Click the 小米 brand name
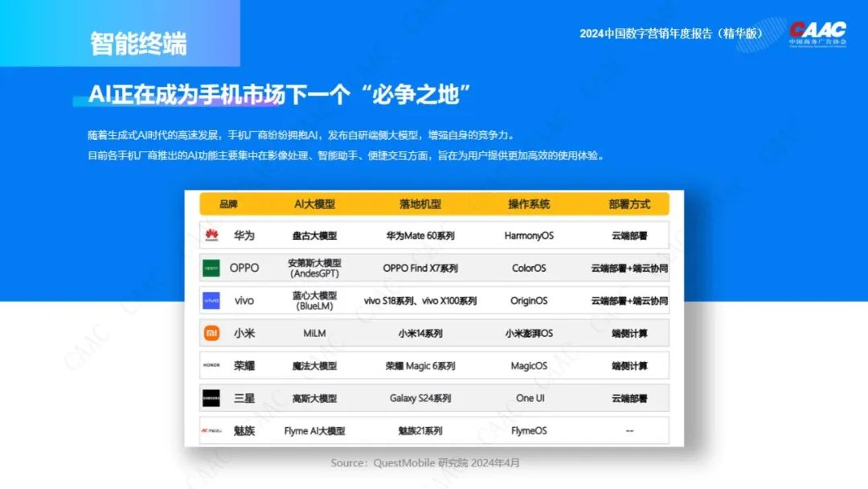The width and height of the screenshot is (868, 489). tap(244, 333)
